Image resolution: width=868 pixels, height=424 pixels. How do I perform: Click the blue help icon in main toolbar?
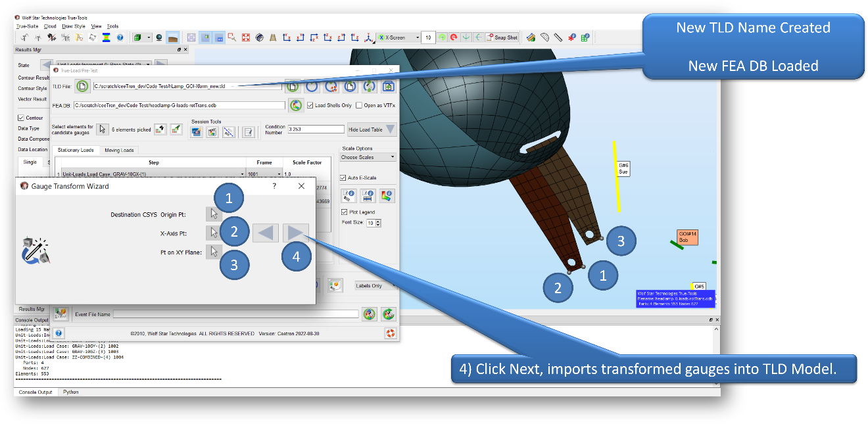click(x=120, y=37)
